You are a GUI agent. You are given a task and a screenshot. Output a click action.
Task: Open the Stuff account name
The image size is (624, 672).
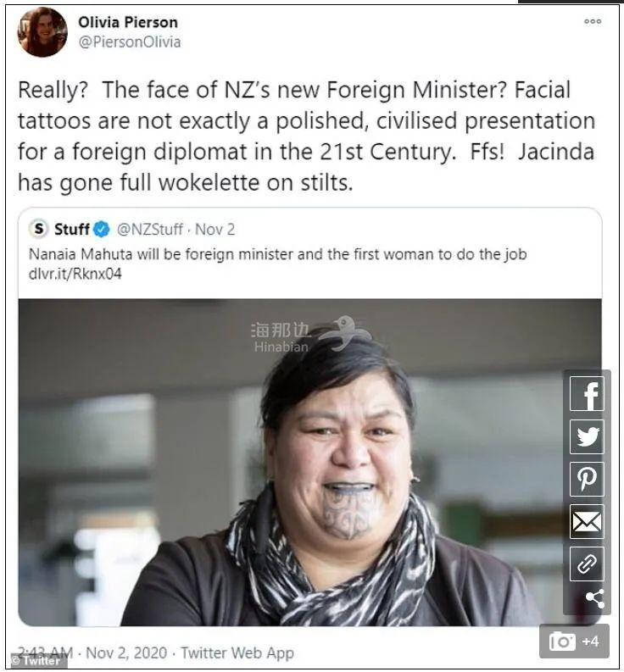click(71, 230)
